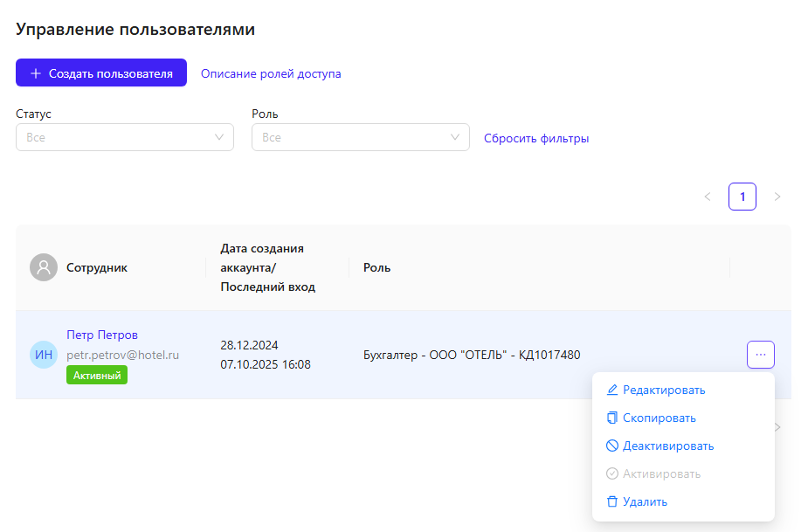Click the plus icon on Создать пользователя button

point(36,73)
